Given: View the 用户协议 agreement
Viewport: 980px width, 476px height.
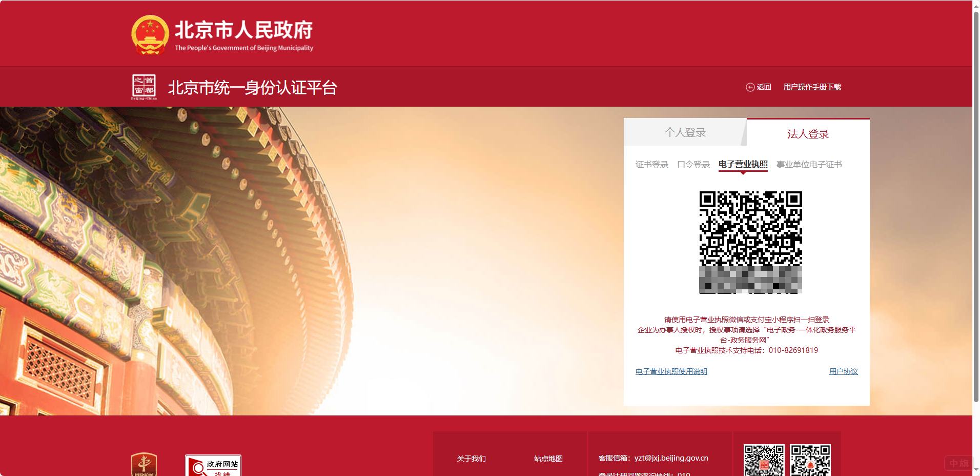Looking at the screenshot, I should 843,371.
